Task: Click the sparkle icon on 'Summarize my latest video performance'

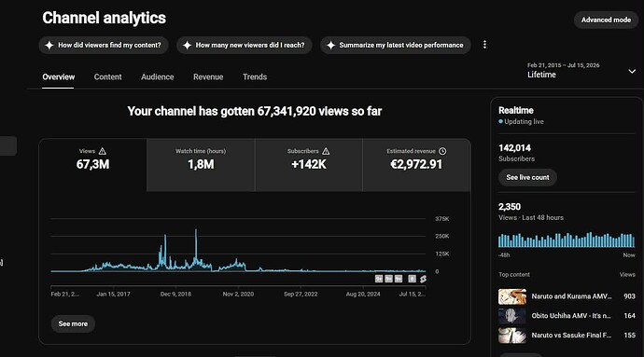Action: pyautogui.click(x=330, y=45)
